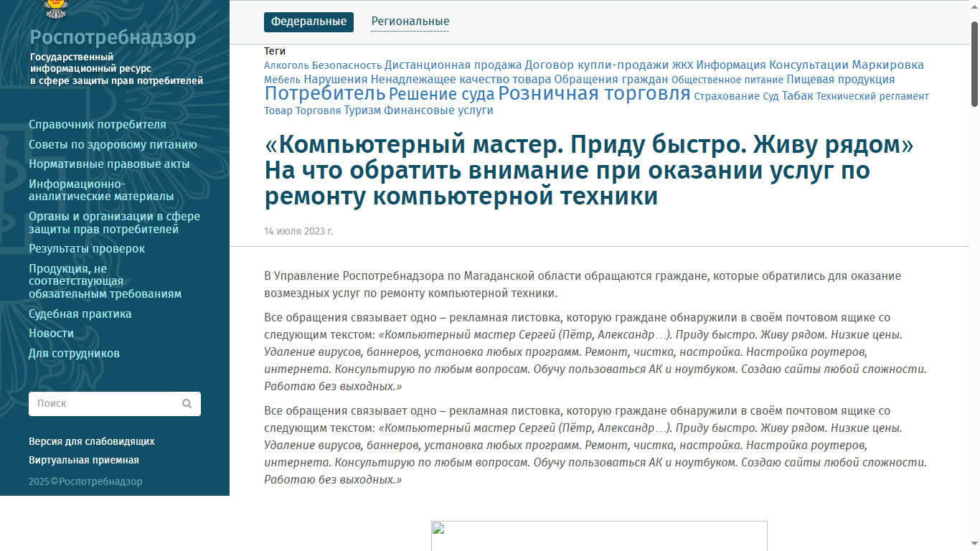This screenshot has height=551, width=980.
Task: Select the Страхование tag
Action: (727, 96)
